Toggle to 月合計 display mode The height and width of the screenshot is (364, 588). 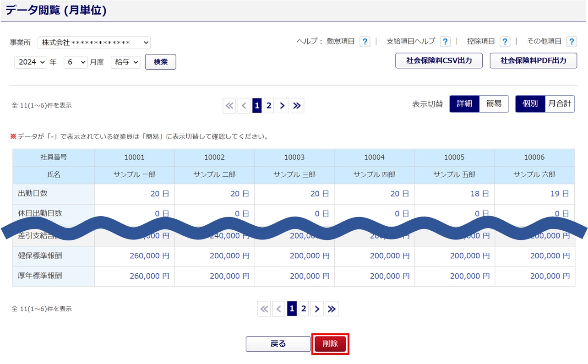click(x=560, y=104)
